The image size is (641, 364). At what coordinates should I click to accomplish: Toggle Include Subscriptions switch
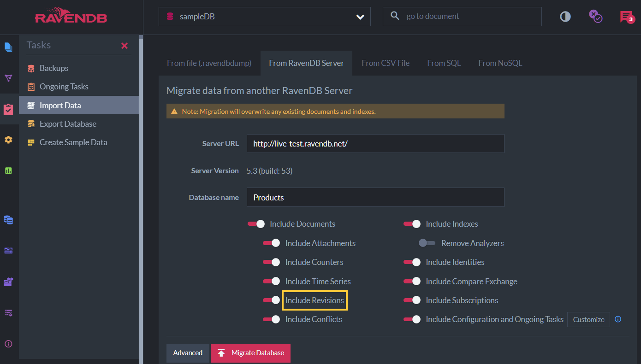click(x=412, y=300)
